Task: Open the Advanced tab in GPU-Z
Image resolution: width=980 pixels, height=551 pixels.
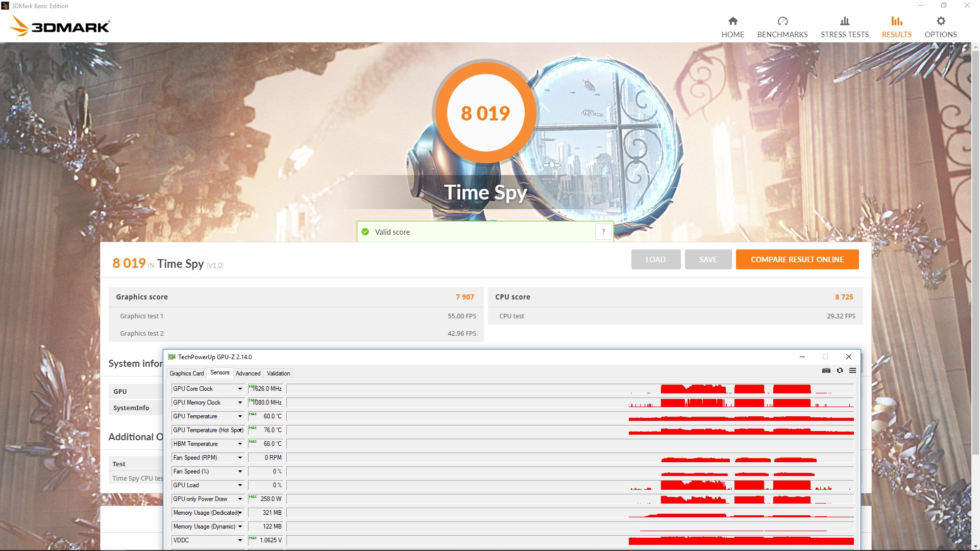Action: pyautogui.click(x=248, y=373)
